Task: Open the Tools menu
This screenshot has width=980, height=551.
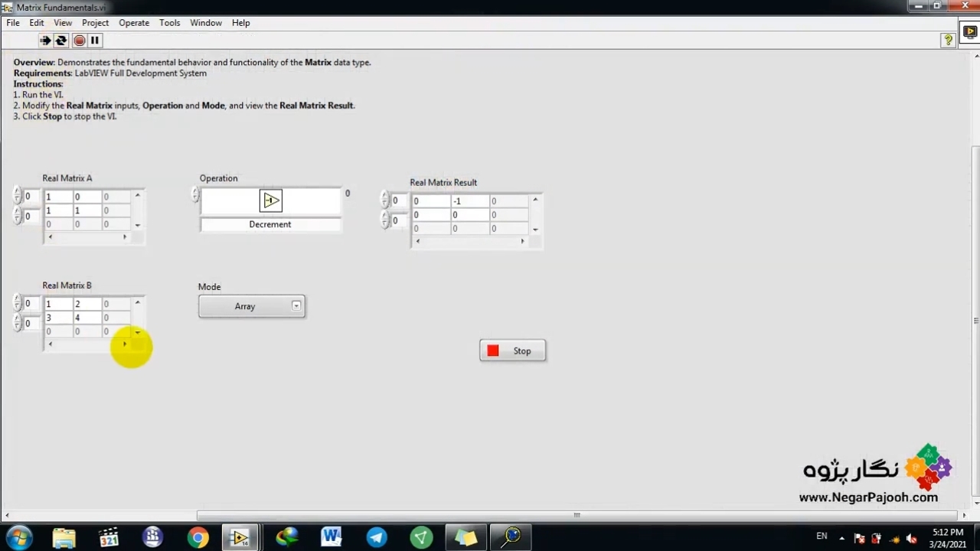Action: click(169, 23)
